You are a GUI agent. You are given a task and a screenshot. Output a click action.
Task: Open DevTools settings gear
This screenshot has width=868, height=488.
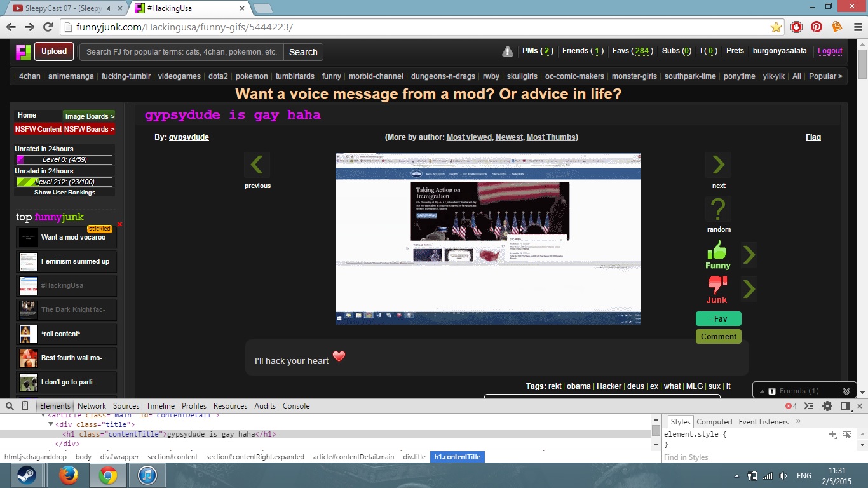pos(827,406)
